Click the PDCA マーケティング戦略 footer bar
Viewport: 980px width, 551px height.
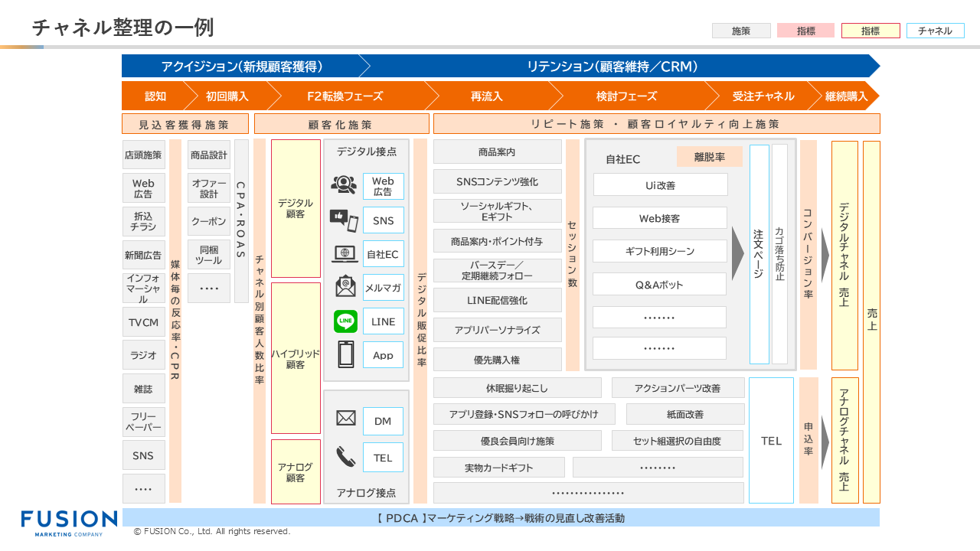(501, 518)
